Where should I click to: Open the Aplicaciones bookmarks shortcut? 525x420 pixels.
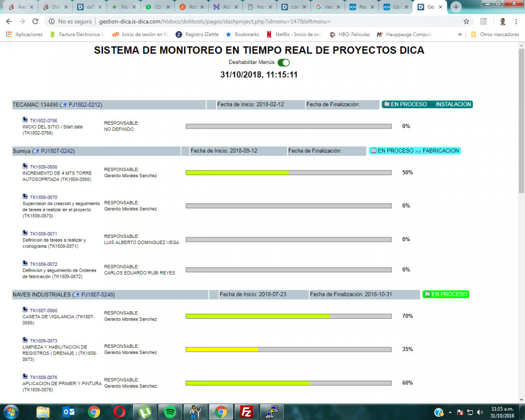(x=24, y=34)
